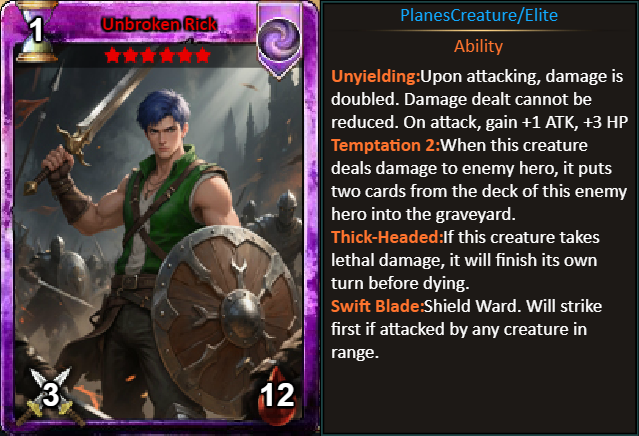Select the Thick-Headed ability keyword
Image resolution: width=639 pixels, height=436 pixels.
click(387, 237)
